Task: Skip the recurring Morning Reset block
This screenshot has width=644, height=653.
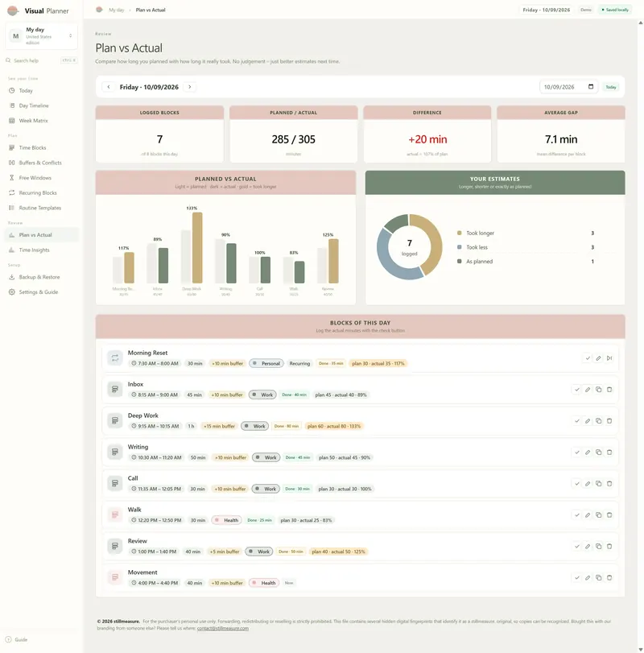Action: tap(609, 358)
